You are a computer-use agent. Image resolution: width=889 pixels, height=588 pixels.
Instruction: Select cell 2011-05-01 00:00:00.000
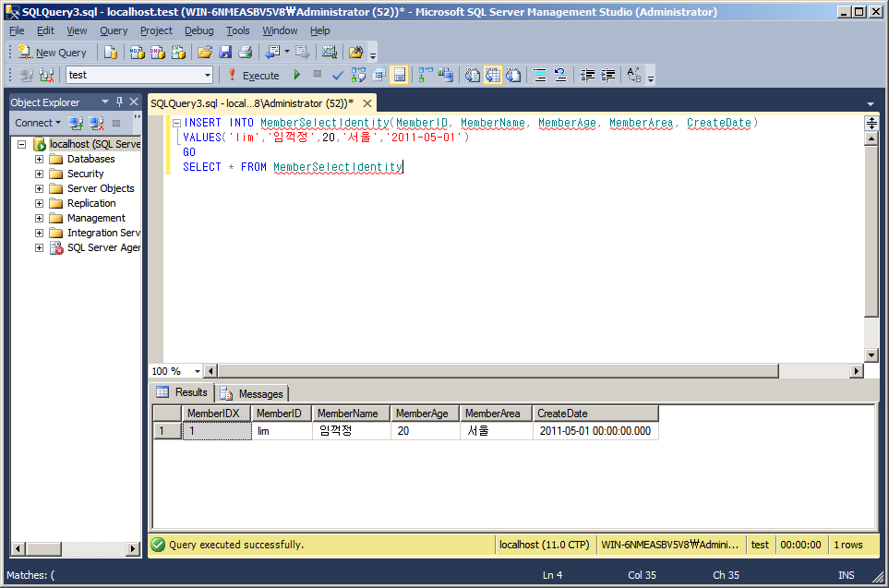(x=595, y=431)
